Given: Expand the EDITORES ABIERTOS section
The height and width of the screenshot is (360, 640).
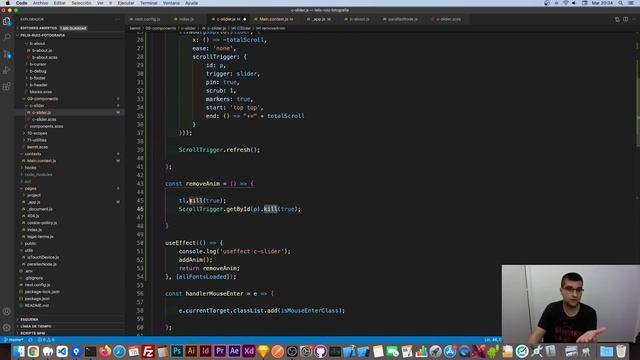Looking at the screenshot, I should (x=39, y=28).
